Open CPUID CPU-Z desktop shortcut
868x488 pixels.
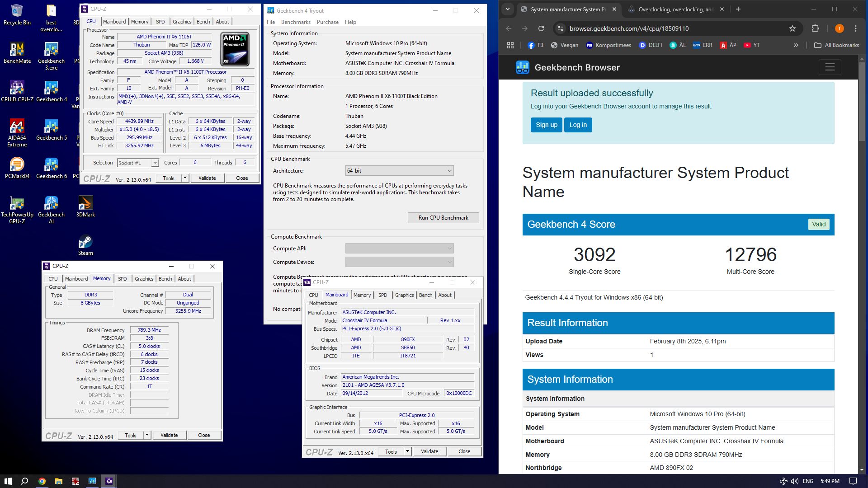tap(17, 91)
